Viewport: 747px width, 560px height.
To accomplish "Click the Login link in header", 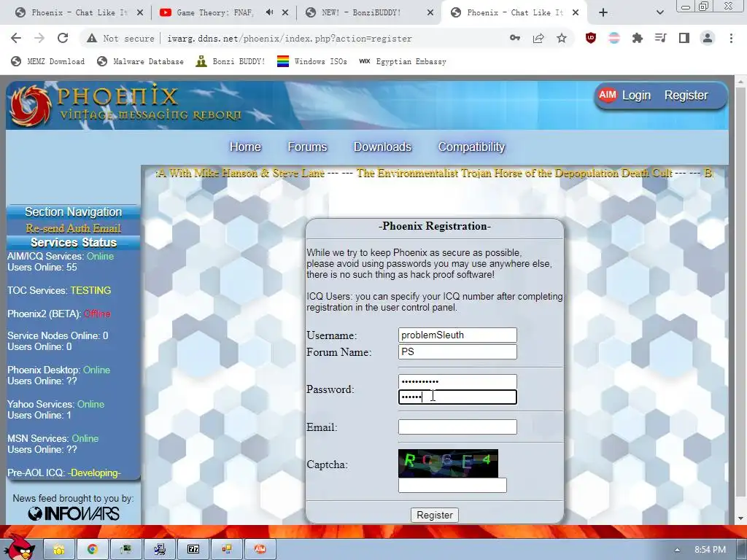I will pyautogui.click(x=636, y=96).
